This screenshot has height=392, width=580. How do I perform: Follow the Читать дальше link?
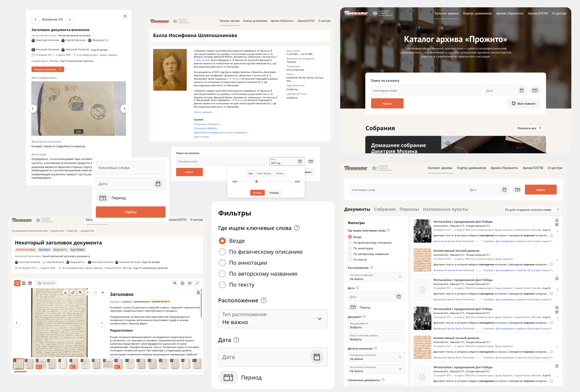(x=203, y=112)
